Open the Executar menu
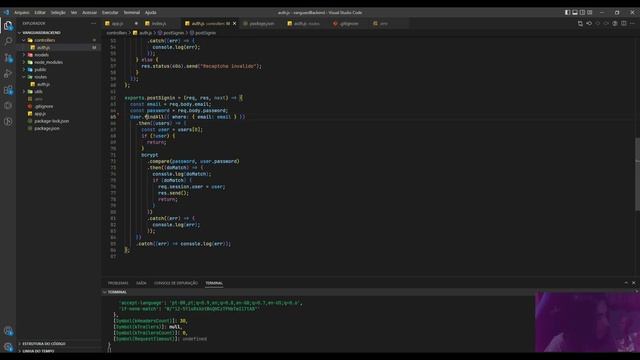This screenshot has height=360, width=640. 110,13
